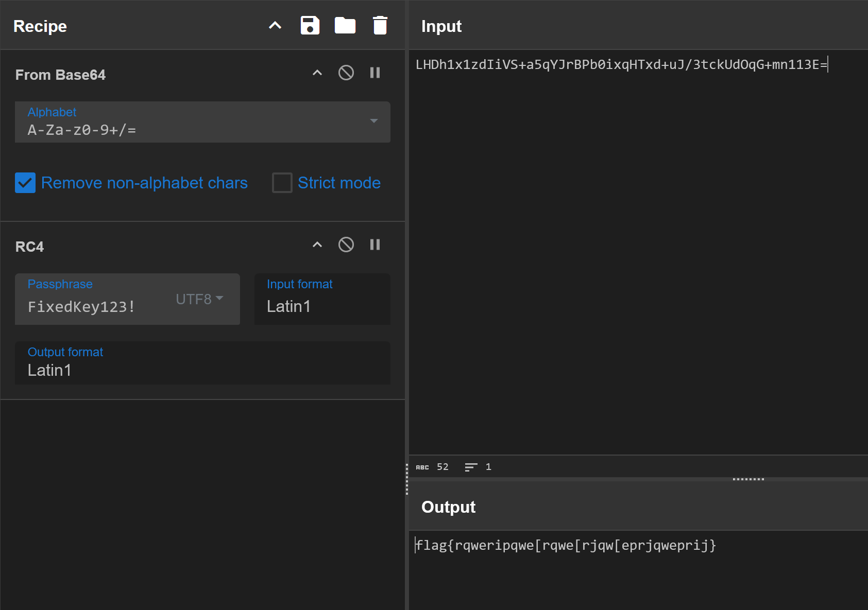Uncheck Remove non-alphabet chars checkbox

coord(25,183)
